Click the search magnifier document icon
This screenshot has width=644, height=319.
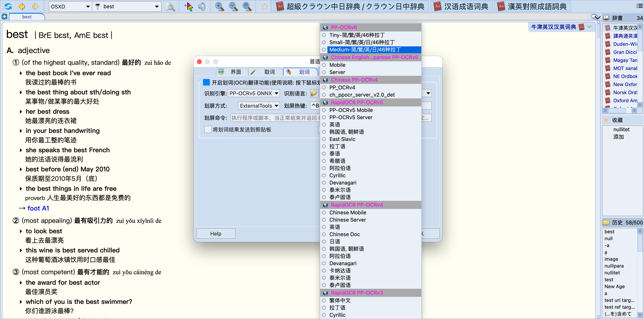point(170,6)
